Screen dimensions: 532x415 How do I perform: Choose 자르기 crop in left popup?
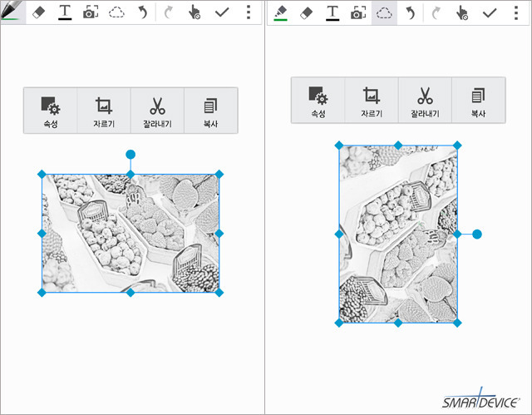(x=104, y=111)
